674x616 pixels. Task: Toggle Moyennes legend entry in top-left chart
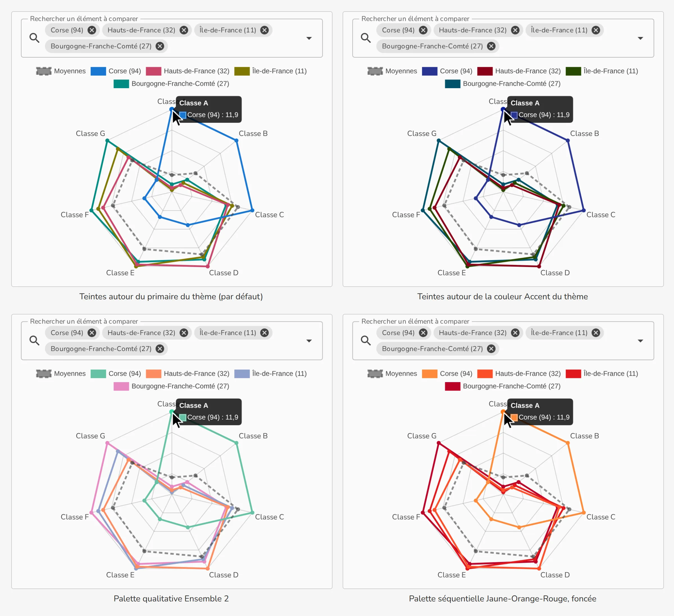point(61,71)
